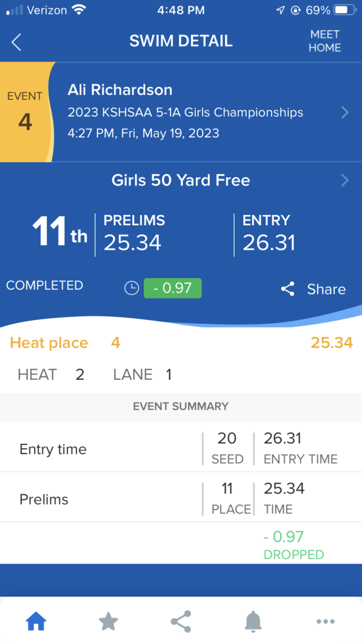Open the Home tab in bottom bar
362x644 pixels.
coord(36,621)
